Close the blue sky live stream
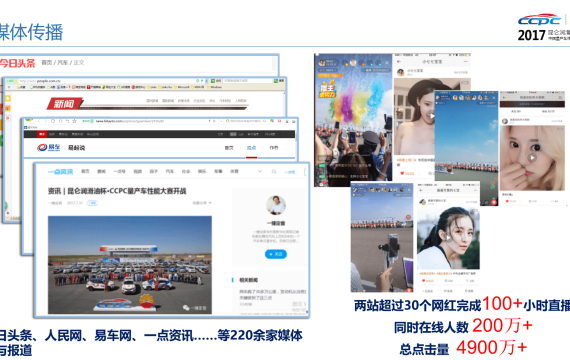 [494, 97]
